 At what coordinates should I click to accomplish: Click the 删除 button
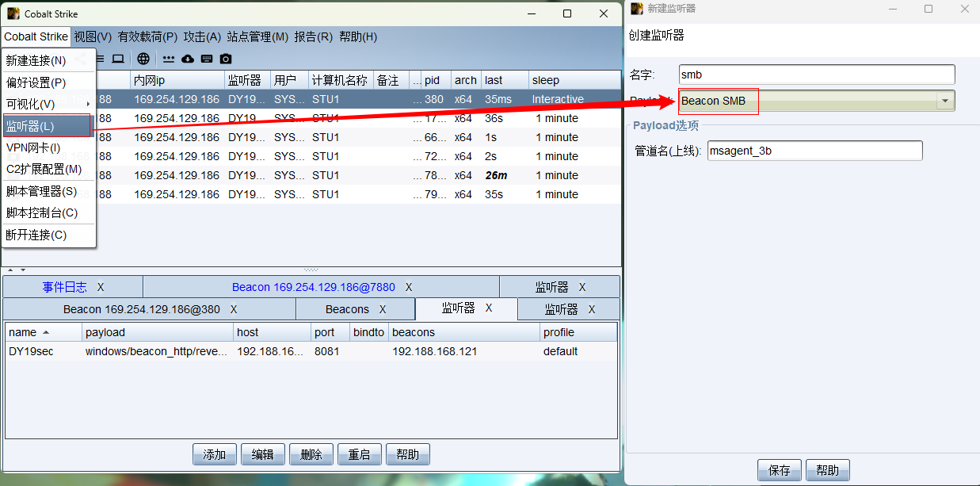pos(311,454)
